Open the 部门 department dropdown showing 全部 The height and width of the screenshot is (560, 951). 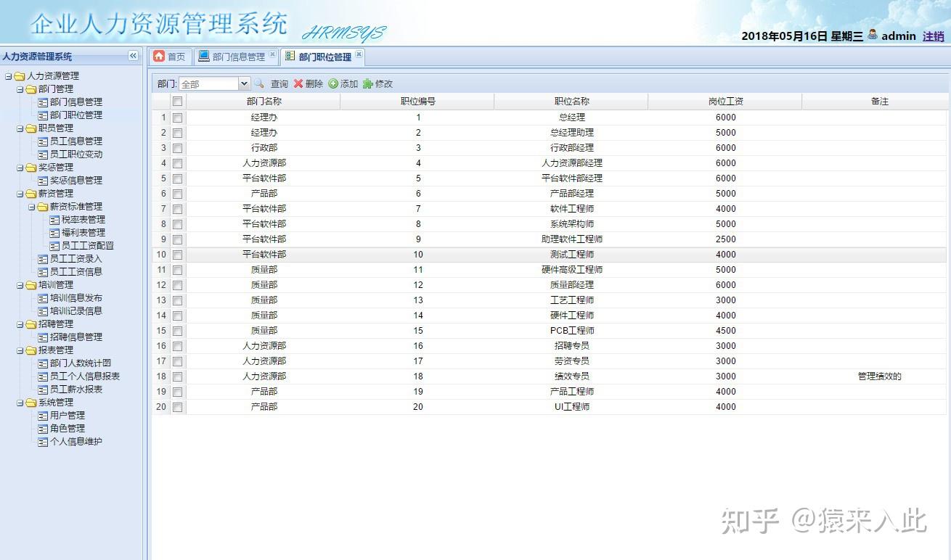point(245,83)
